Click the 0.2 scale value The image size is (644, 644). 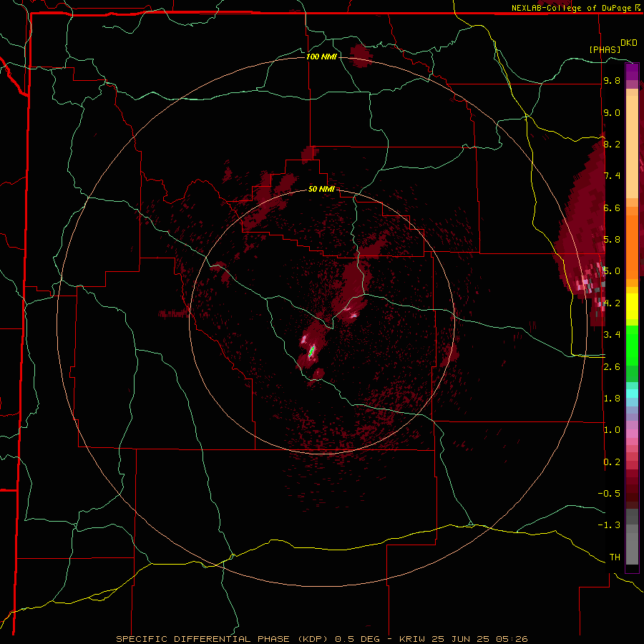tap(612, 462)
